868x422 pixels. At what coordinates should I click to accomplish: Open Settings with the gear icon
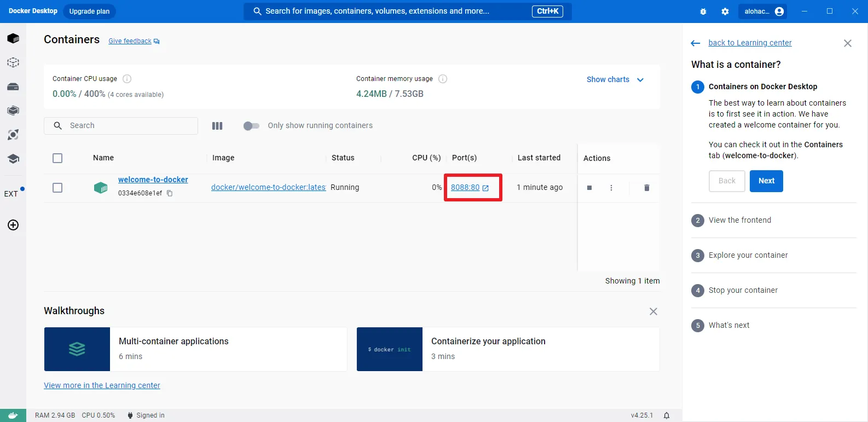[x=725, y=11]
